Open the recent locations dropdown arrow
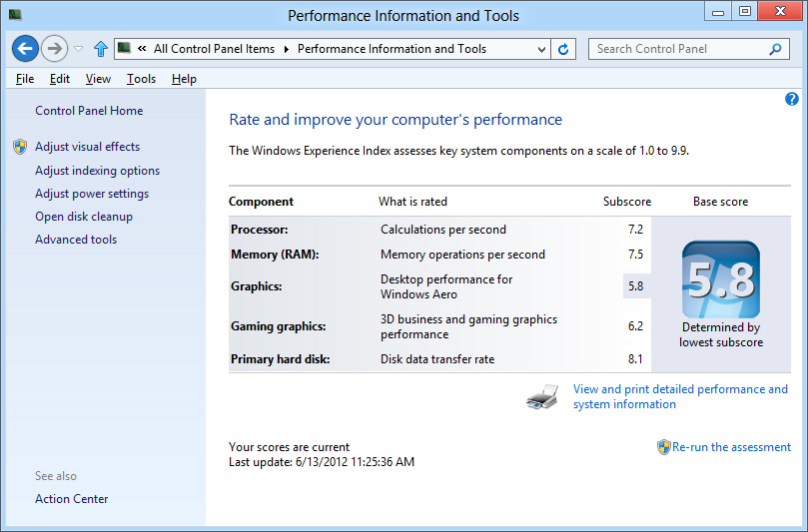Screen dimensions: 808x532 pyautogui.click(x=78, y=49)
